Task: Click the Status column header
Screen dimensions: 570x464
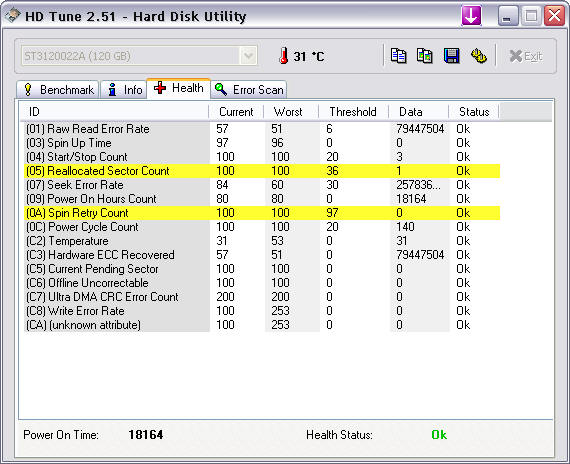Action: pyautogui.click(x=474, y=112)
